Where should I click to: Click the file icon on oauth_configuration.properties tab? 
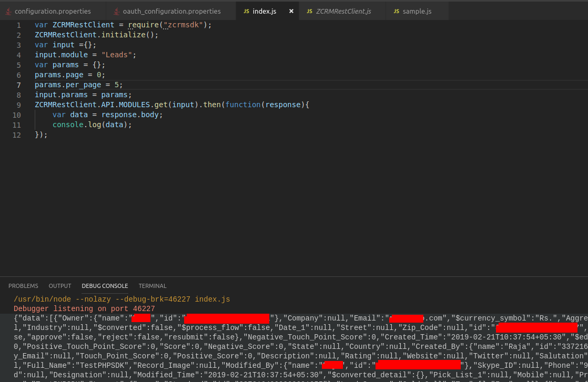click(117, 11)
